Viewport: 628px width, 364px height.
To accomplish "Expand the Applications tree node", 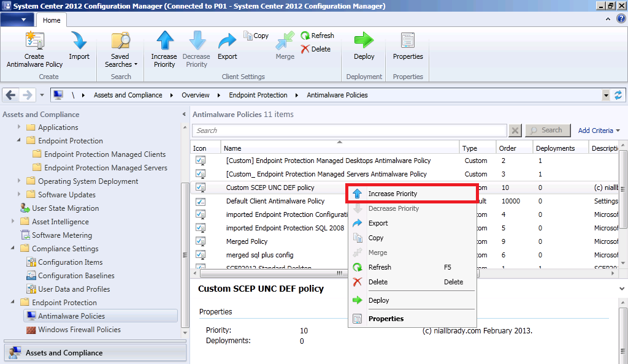I will coord(19,127).
